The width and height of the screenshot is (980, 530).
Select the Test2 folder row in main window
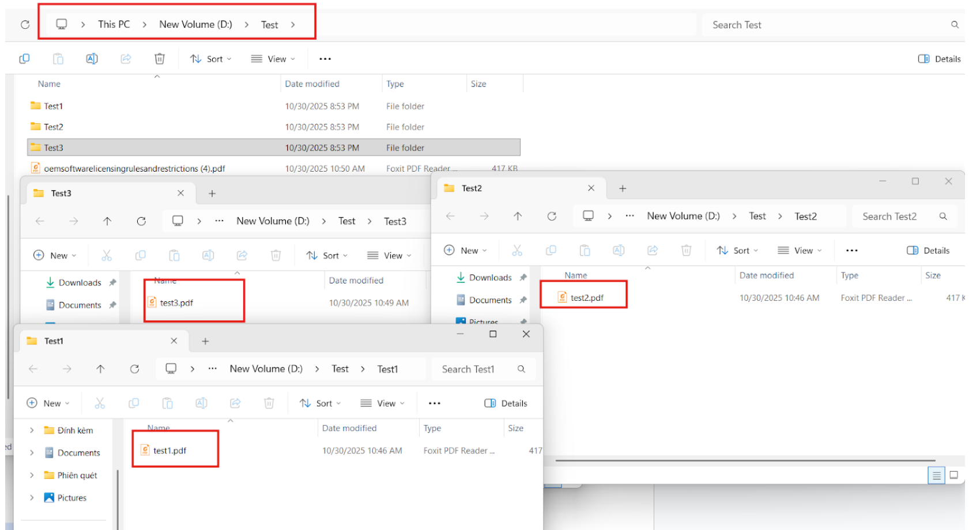(274, 127)
